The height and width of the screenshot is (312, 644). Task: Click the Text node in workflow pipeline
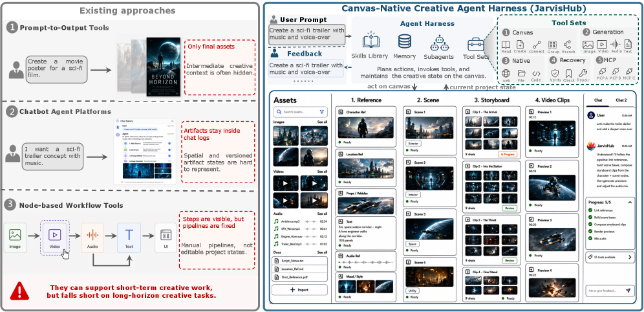(129, 238)
